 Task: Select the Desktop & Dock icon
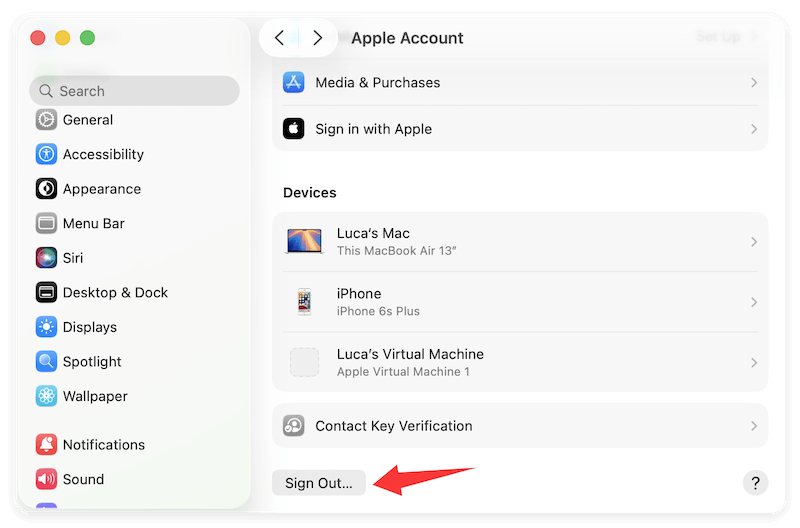tap(46, 292)
